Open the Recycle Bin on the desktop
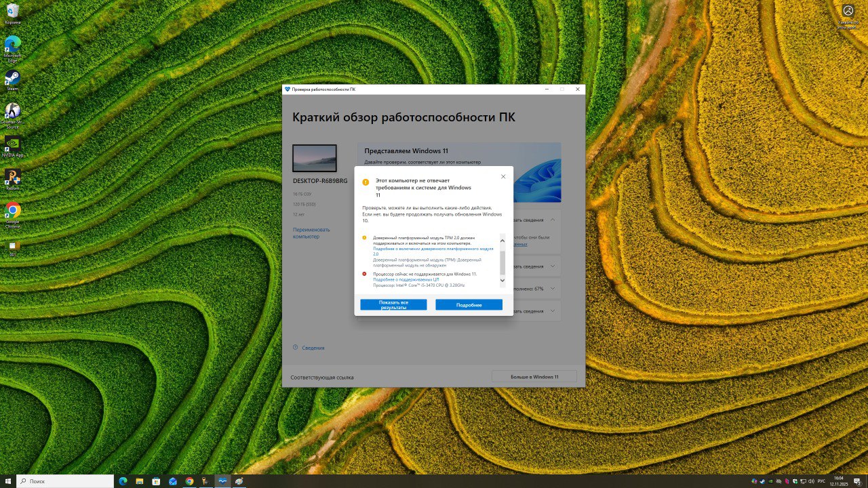868x488 pixels. coord(12,12)
